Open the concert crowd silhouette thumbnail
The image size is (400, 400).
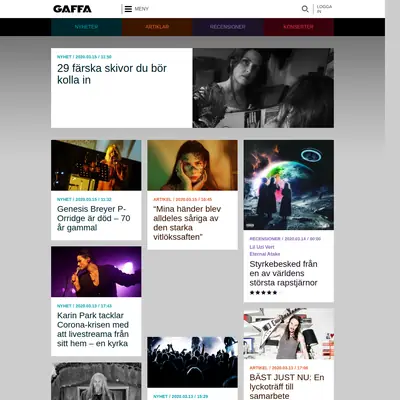pos(192,362)
